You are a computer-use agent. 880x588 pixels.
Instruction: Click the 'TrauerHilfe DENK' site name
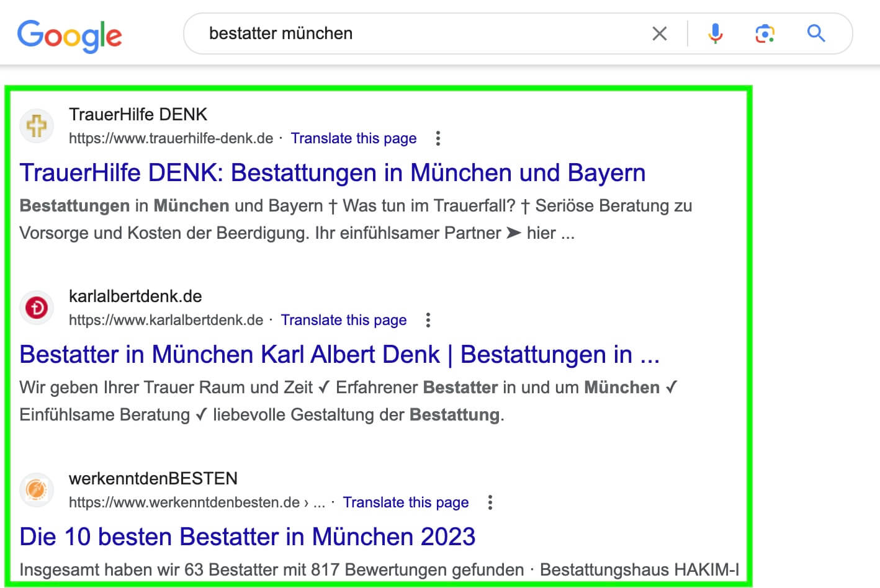[x=138, y=114]
